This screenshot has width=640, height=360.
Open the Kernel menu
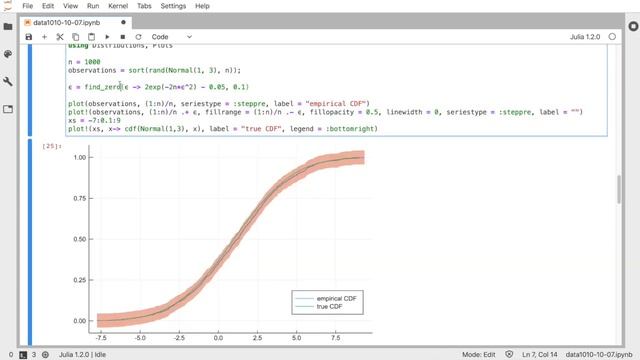(x=118, y=6)
